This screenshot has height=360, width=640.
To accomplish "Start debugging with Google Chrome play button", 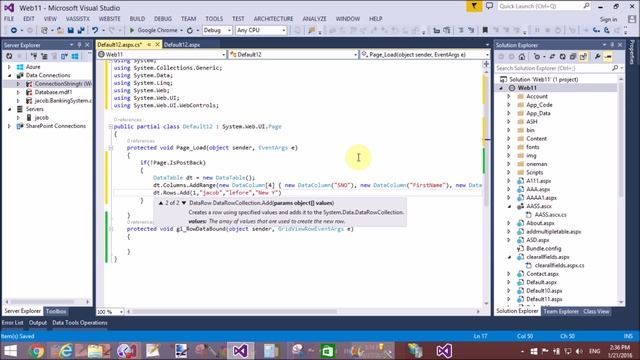I will [x=132, y=30].
